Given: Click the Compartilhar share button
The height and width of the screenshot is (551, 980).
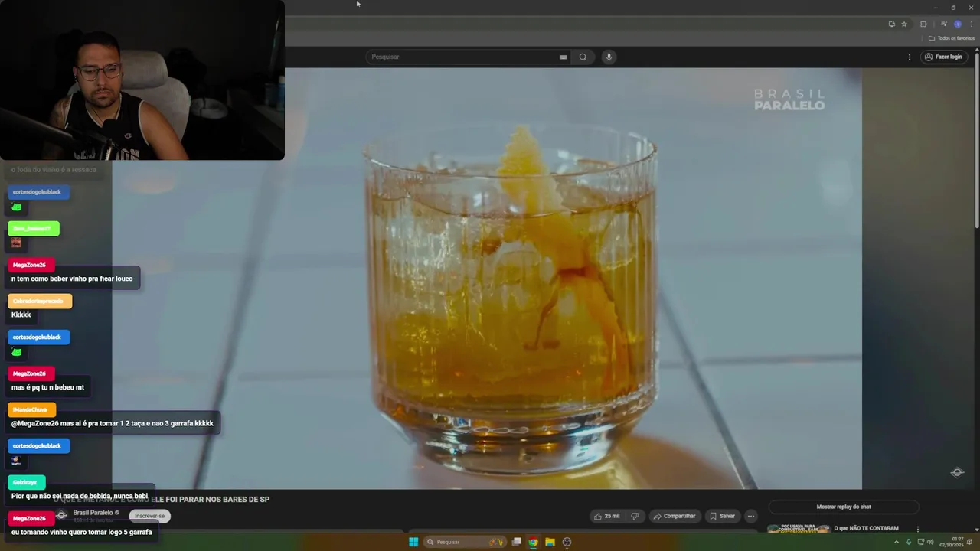Looking at the screenshot, I should click(x=674, y=516).
